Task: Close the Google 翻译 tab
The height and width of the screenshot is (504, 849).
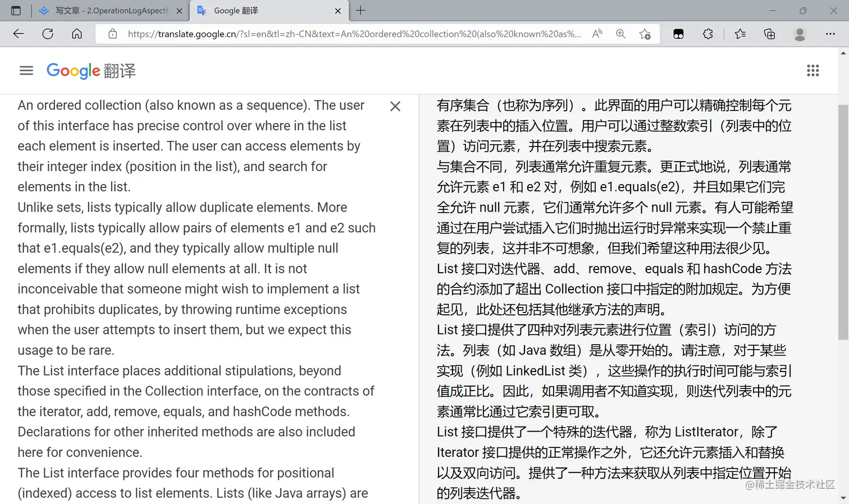Action: click(x=337, y=11)
